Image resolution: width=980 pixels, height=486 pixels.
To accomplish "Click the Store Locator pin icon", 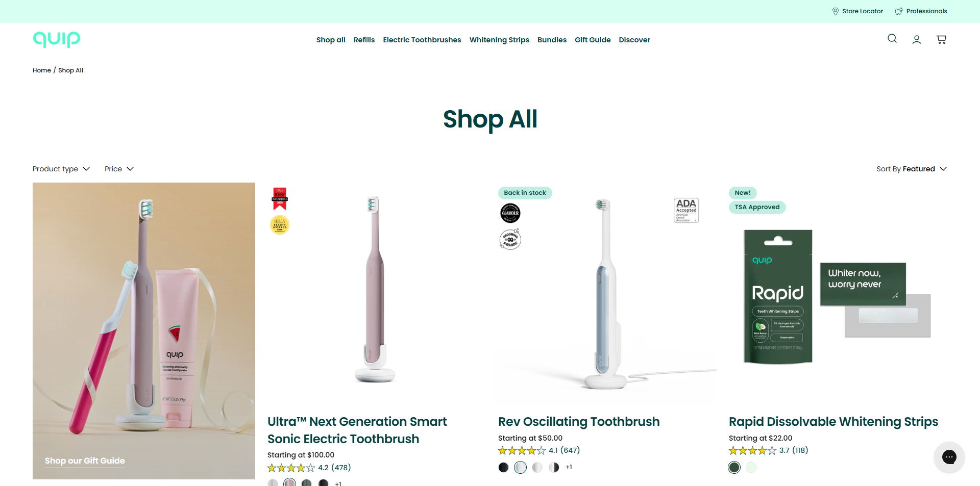I will [835, 11].
